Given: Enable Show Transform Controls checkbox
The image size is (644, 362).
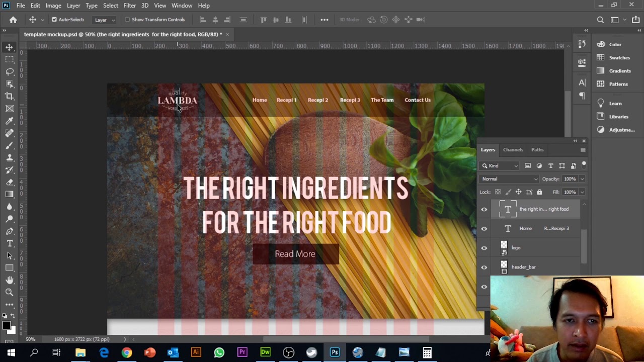Looking at the screenshot, I should [127, 20].
